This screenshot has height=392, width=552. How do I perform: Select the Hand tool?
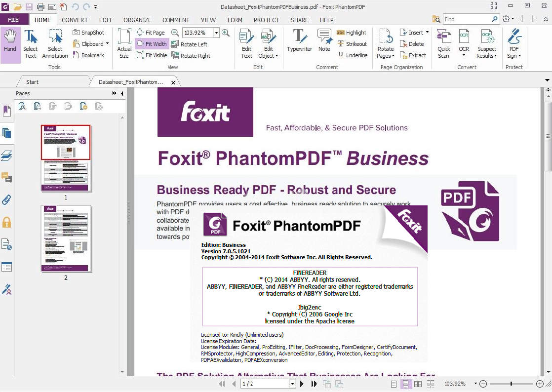(10, 44)
